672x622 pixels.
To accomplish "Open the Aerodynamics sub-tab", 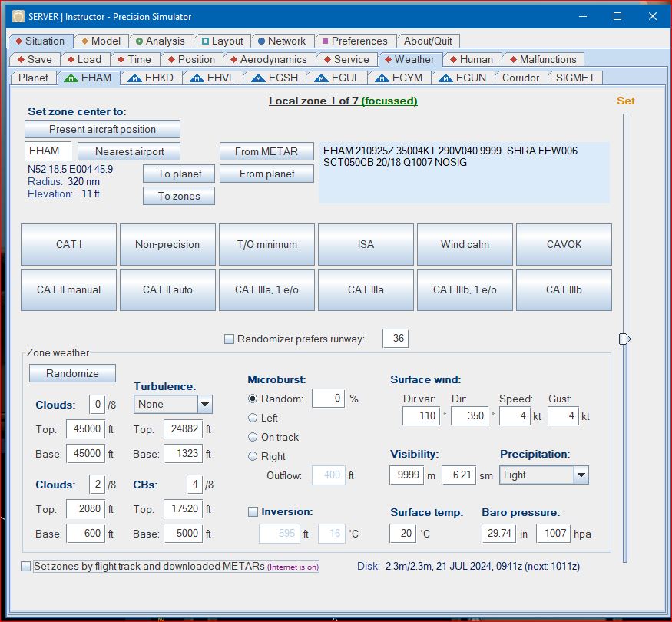I will [x=269, y=59].
